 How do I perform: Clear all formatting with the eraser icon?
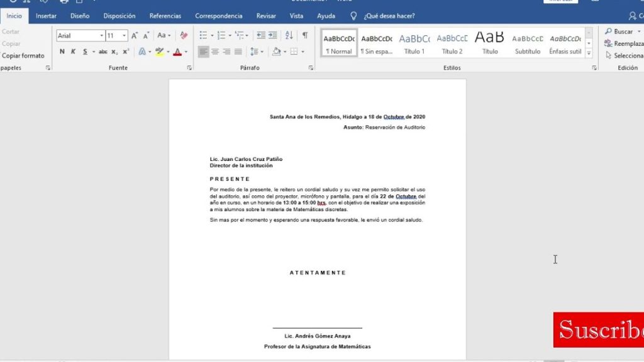[184, 36]
